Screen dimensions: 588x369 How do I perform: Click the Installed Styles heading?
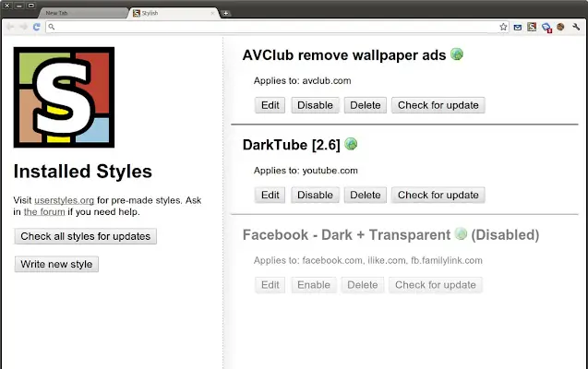(x=83, y=172)
